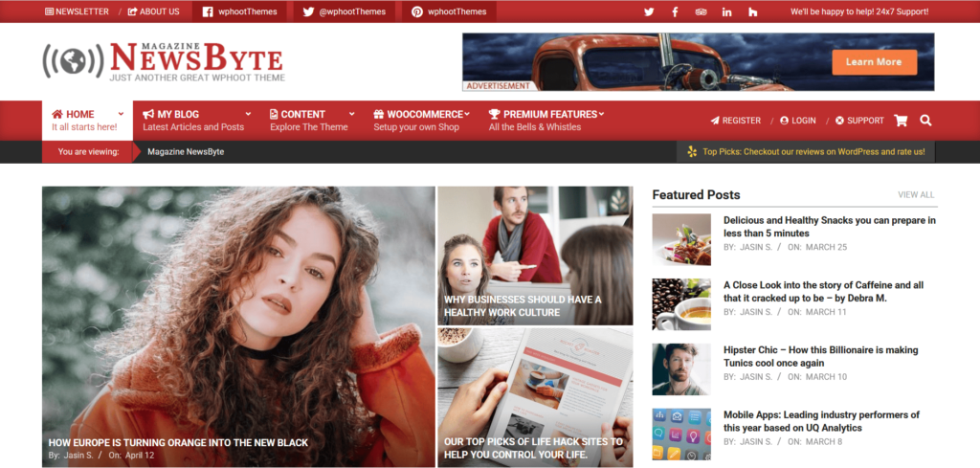Open the TripAdvisor social icon
The width and height of the screenshot is (980, 468).
point(701,11)
